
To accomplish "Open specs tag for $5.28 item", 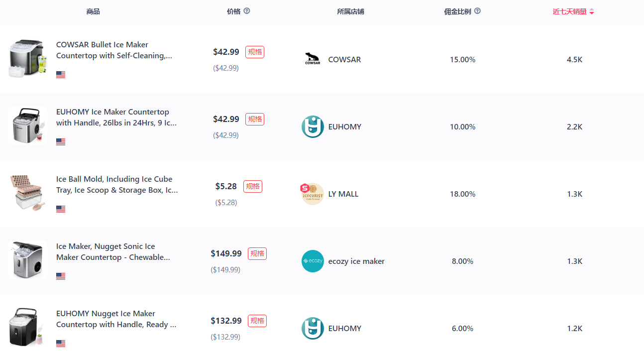I will pyautogui.click(x=253, y=186).
